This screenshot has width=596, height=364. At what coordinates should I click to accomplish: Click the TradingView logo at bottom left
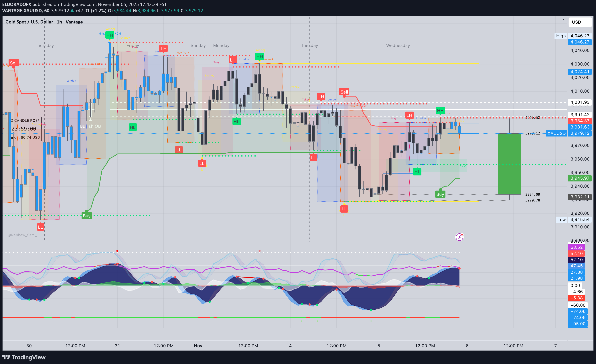click(24, 357)
